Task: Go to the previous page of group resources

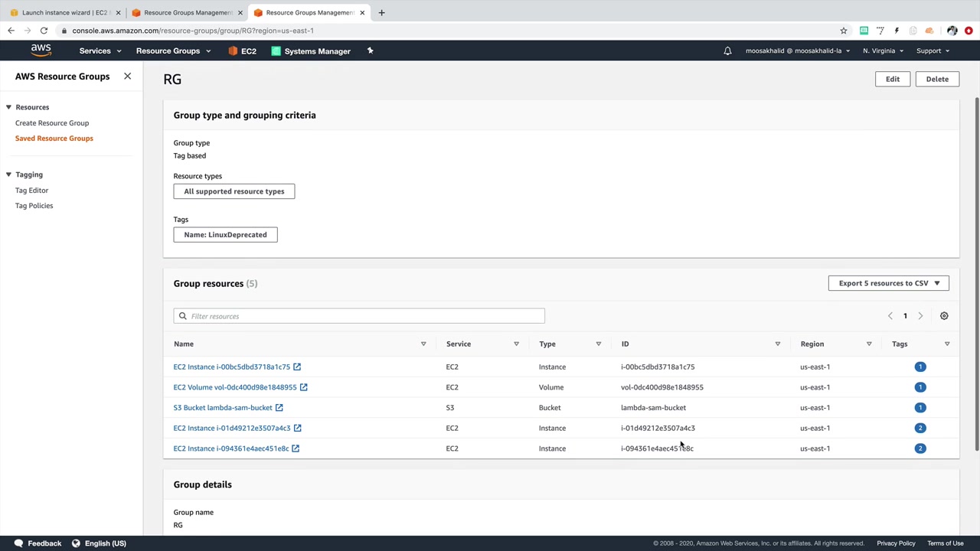Action: pos(890,316)
